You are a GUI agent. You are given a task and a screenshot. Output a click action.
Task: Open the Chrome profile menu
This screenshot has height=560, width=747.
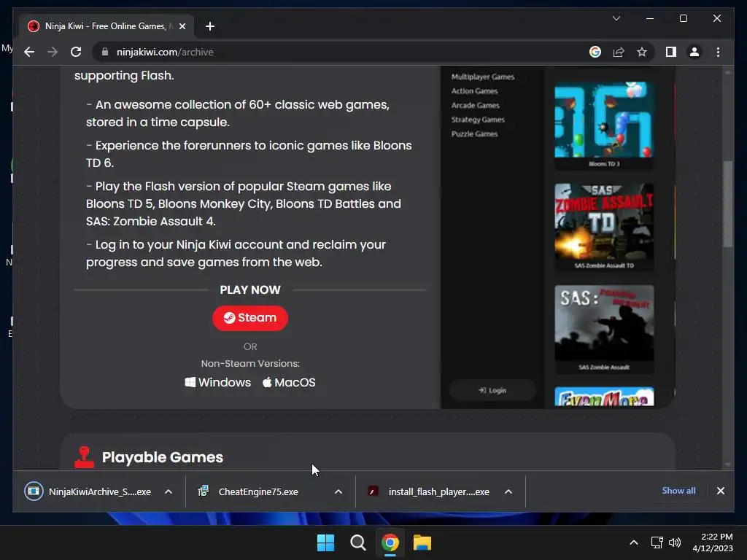[x=694, y=52]
